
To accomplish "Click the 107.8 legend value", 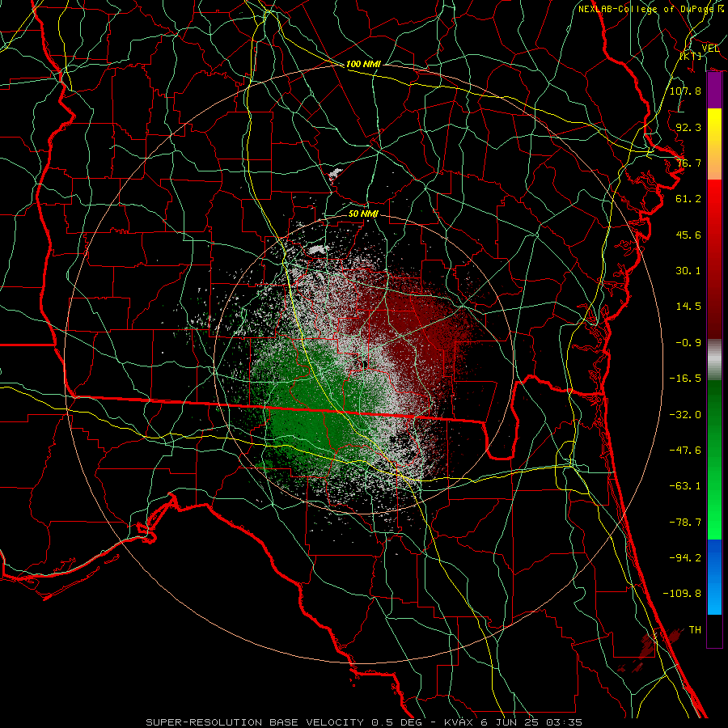I will 685,91.
